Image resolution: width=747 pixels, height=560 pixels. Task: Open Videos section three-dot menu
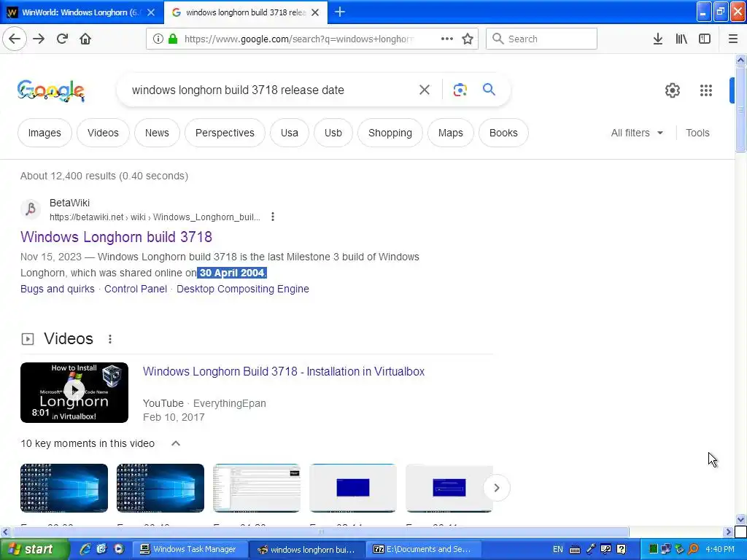click(110, 338)
